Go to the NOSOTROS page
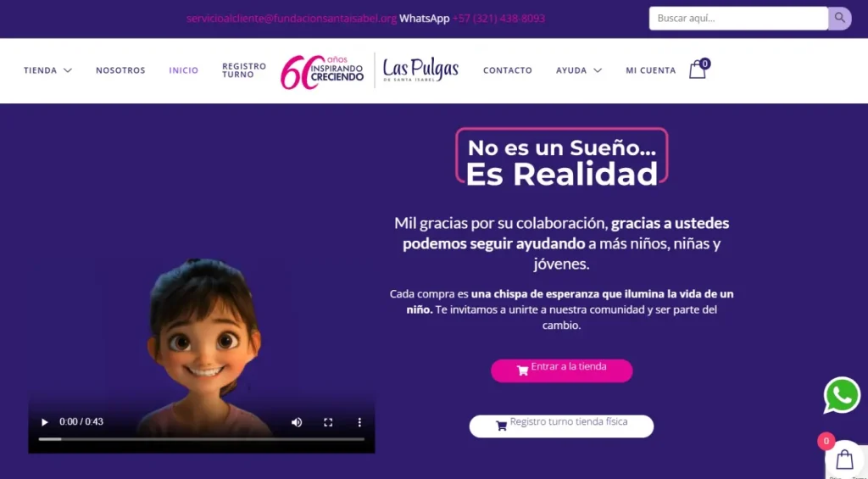The height and width of the screenshot is (479, 868). [120, 70]
